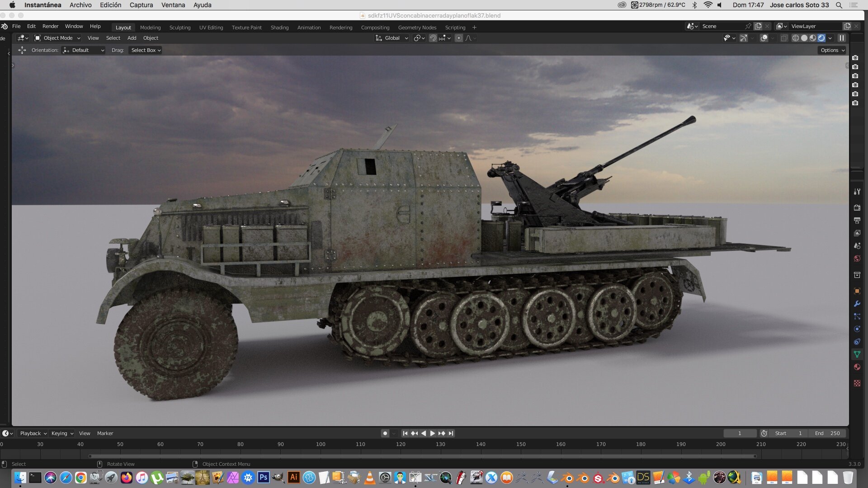Click the Start frame field
Image resolution: width=868 pixels, height=488 pixels.
[x=788, y=433]
